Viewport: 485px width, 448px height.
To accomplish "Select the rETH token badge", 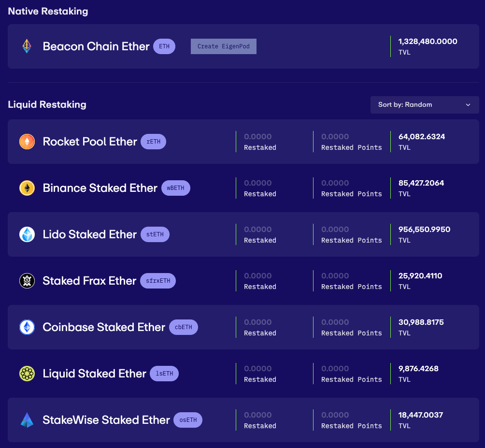I will (153, 142).
